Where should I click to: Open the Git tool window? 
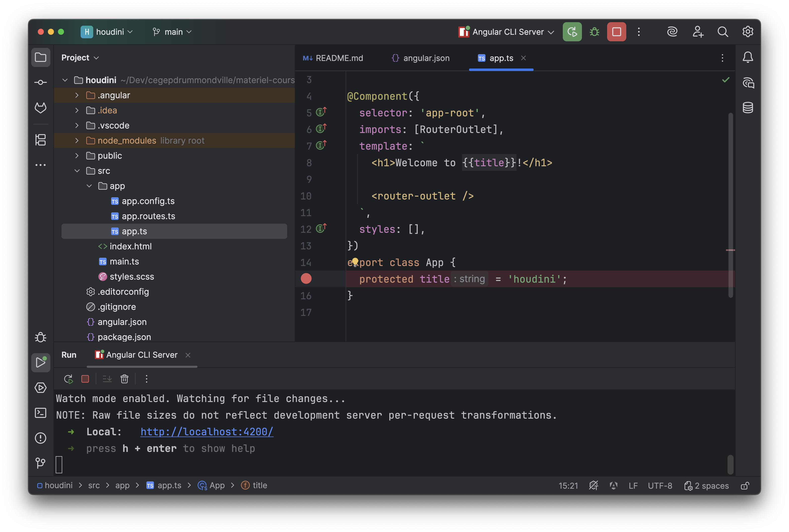click(x=41, y=463)
